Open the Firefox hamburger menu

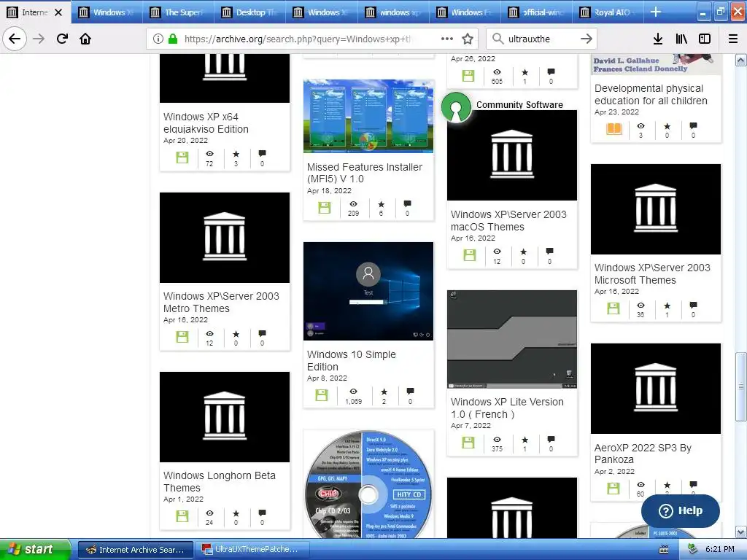733,39
